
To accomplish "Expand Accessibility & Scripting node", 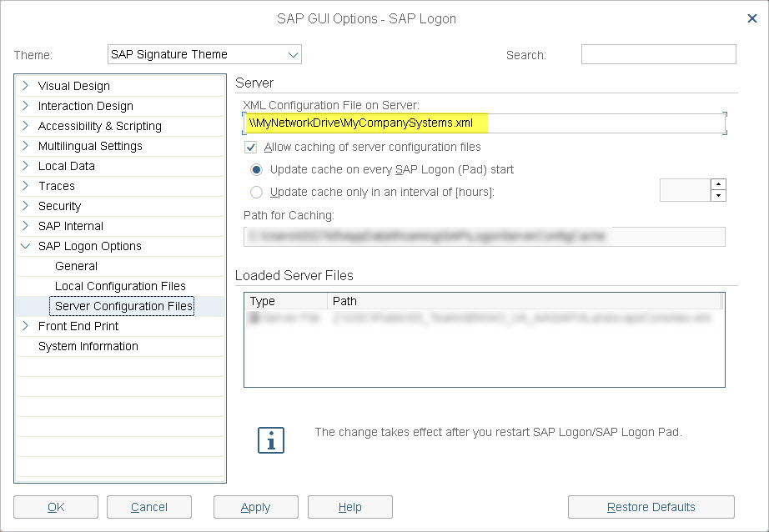I will point(26,126).
